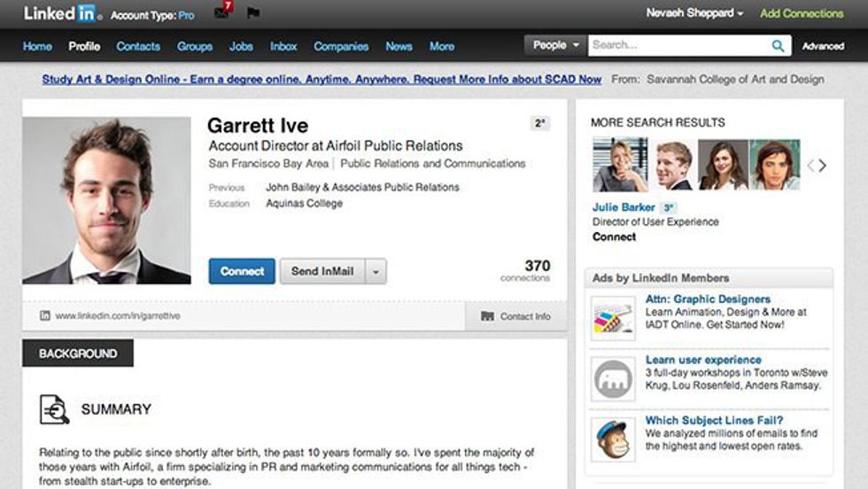
Task: Open the Jobs menu item
Action: (x=241, y=46)
